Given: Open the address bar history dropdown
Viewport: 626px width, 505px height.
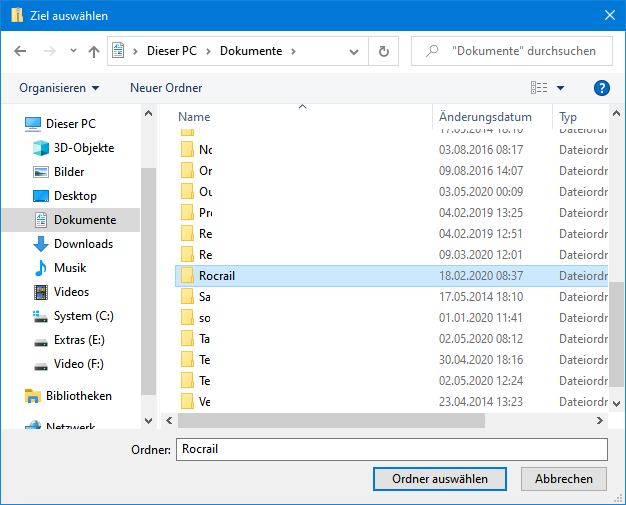Looking at the screenshot, I should [x=356, y=51].
